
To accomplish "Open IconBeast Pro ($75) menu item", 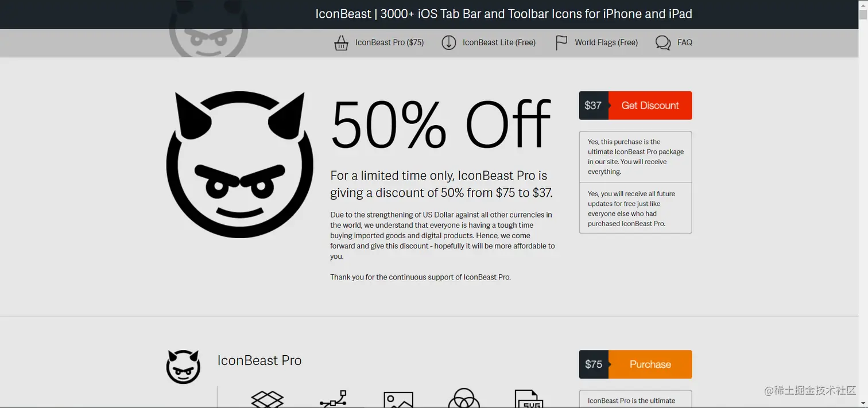I will tap(389, 42).
